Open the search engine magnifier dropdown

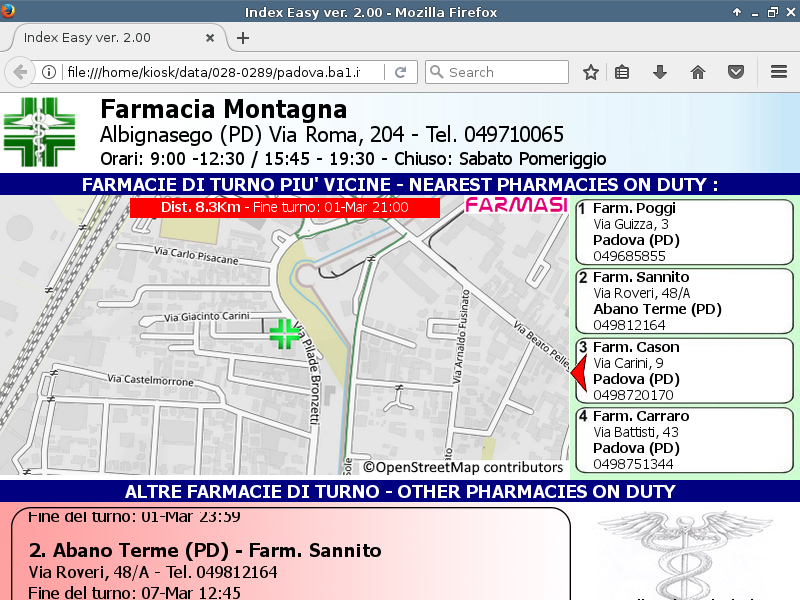click(x=436, y=72)
